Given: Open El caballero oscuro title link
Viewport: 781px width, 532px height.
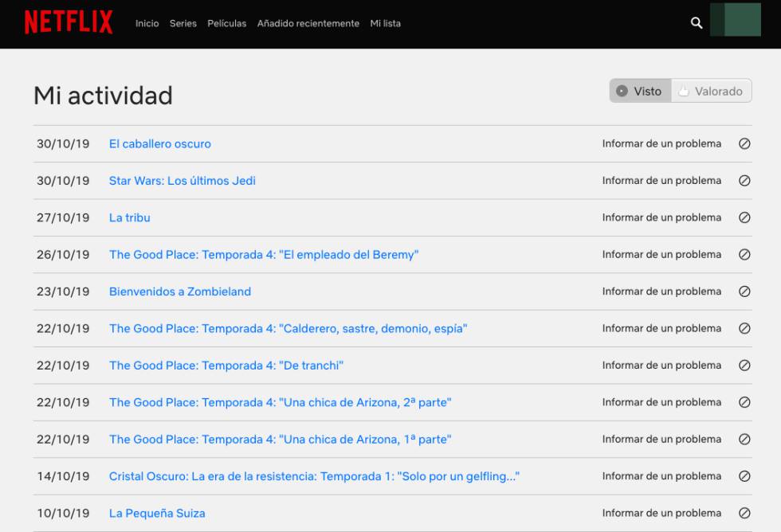Looking at the screenshot, I should click(160, 144).
